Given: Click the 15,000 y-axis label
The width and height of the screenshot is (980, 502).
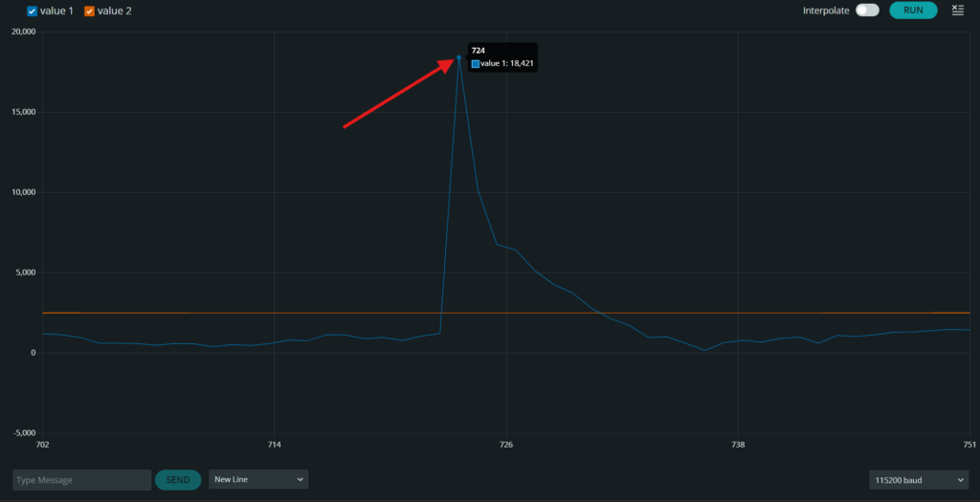Looking at the screenshot, I should pos(24,113).
